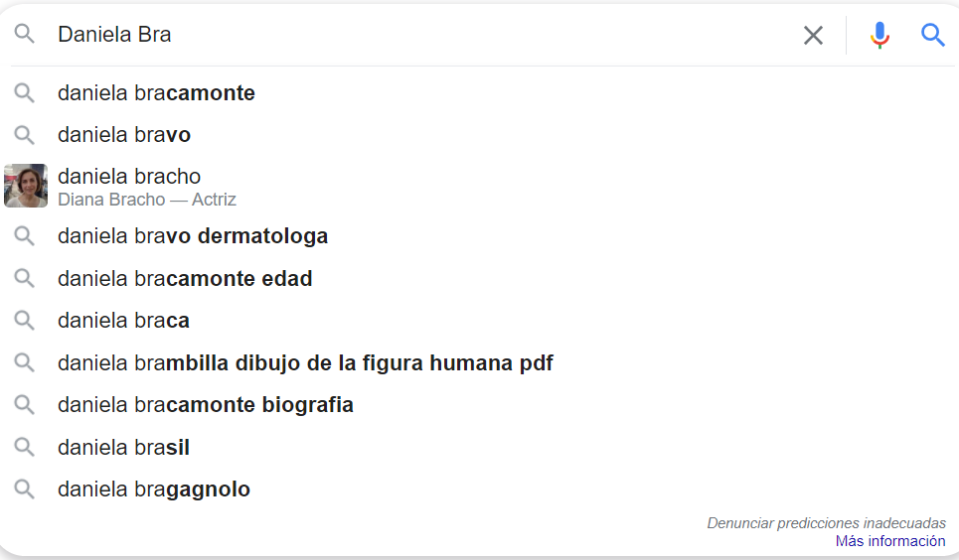This screenshot has width=959, height=560.
Task: Select the "daniela braca" suggestion
Action: (123, 321)
